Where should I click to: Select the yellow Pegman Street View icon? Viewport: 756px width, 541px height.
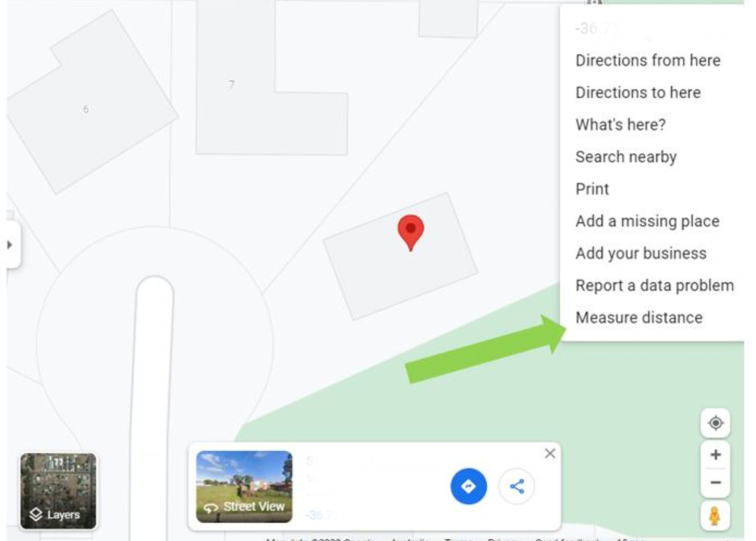tap(715, 516)
